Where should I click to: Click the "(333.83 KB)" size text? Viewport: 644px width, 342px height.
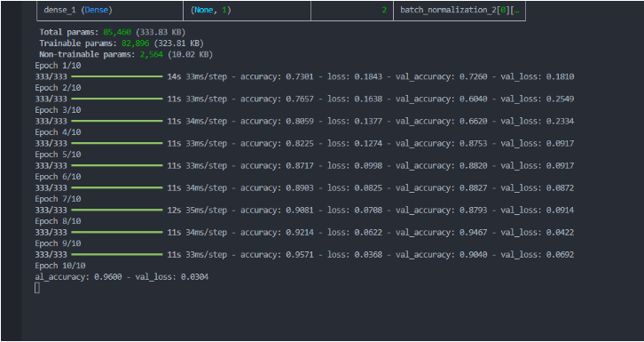pyautogui.click(x=161, y=32)
